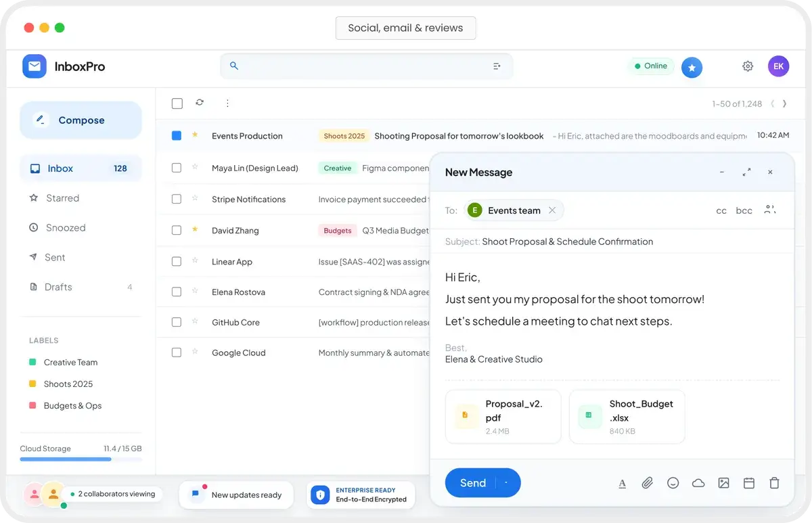Unstar the David Zhang email

click(195, 230)
